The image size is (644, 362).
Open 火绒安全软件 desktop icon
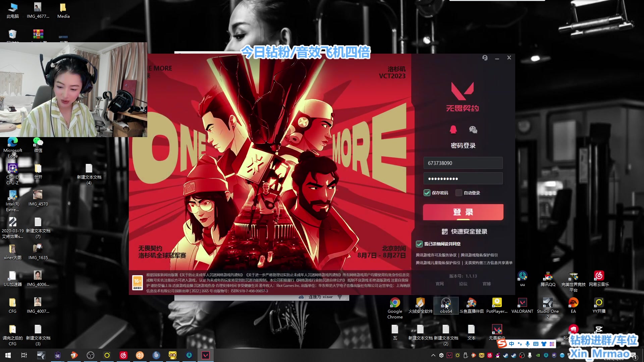tap(420, 305)
